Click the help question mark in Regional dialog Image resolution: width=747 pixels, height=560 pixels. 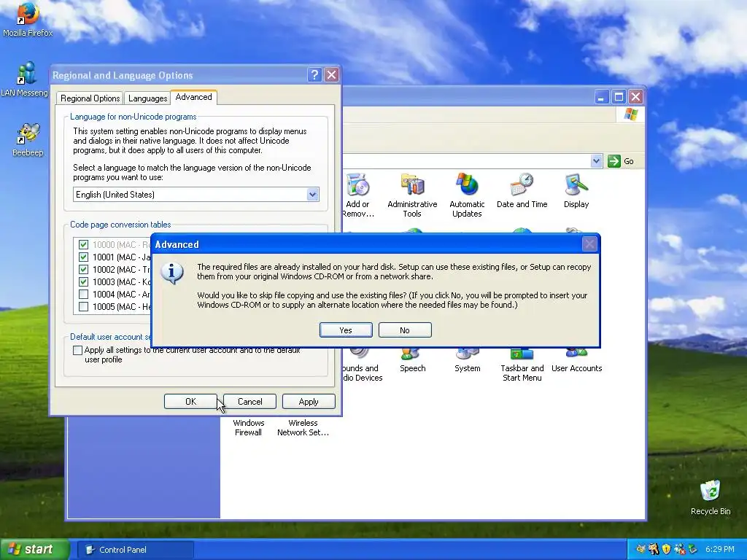pos(314,75)
